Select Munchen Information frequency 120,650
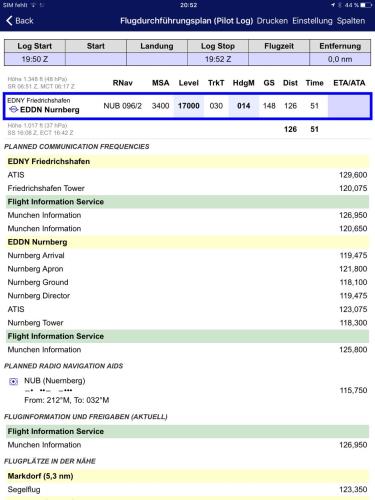The image size is (375, 500). (x=187, y=229)
